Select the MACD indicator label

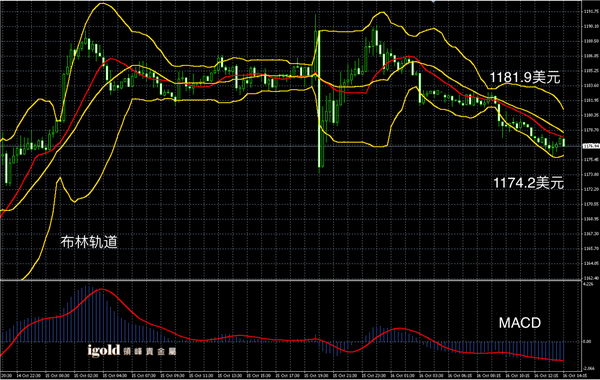point(520,323)
